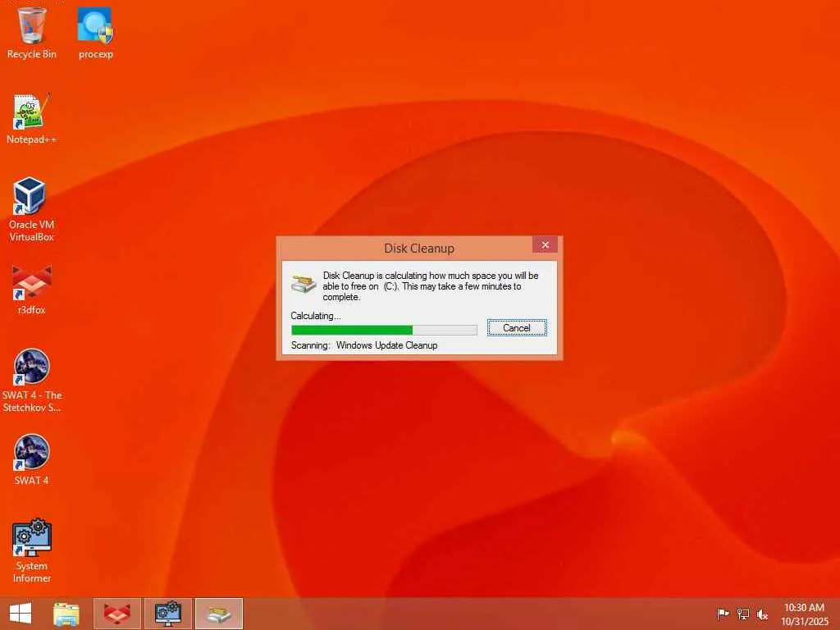Select the System Informer desktop shortcut
This screenshot has height=630, width=840.
(32, 550)
